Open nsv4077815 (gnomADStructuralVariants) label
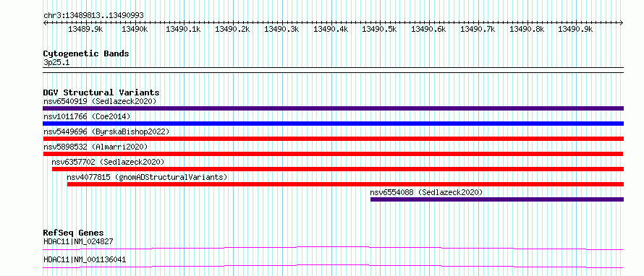The image size is (644, 276). point(147,177)
